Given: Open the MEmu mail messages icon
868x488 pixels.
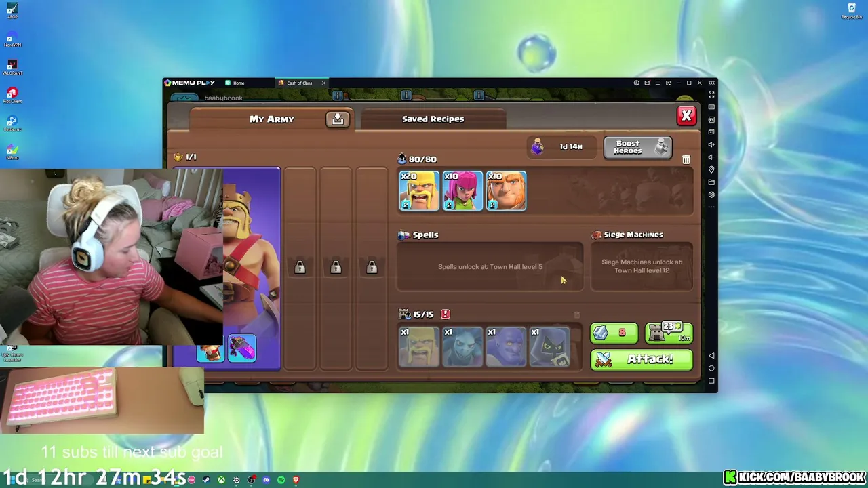Looking at the screenshot, I should [647, 83].
